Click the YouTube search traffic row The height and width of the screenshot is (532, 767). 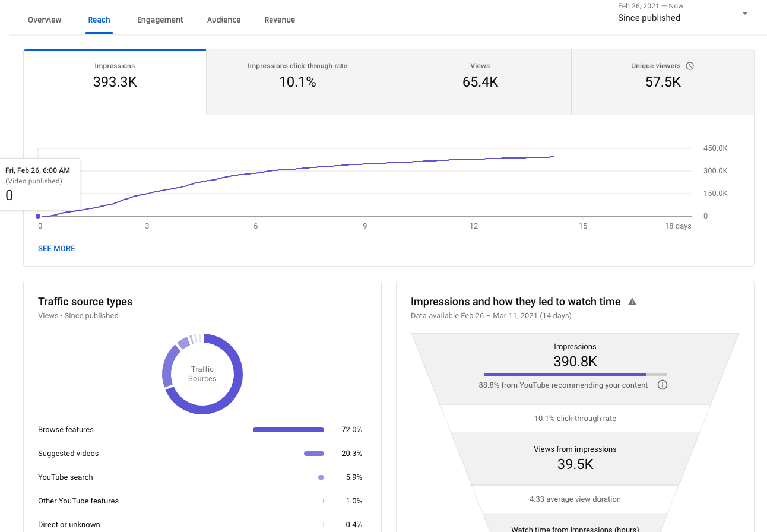click(200, 477)
